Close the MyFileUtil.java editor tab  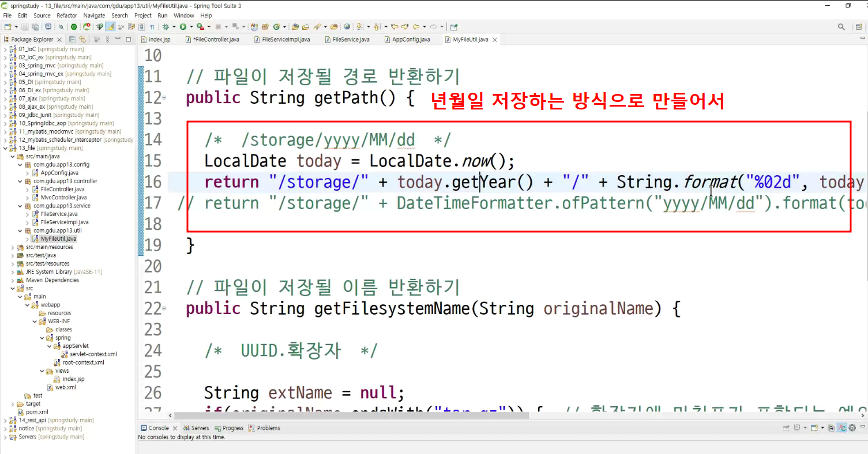(x=495, y=40)
